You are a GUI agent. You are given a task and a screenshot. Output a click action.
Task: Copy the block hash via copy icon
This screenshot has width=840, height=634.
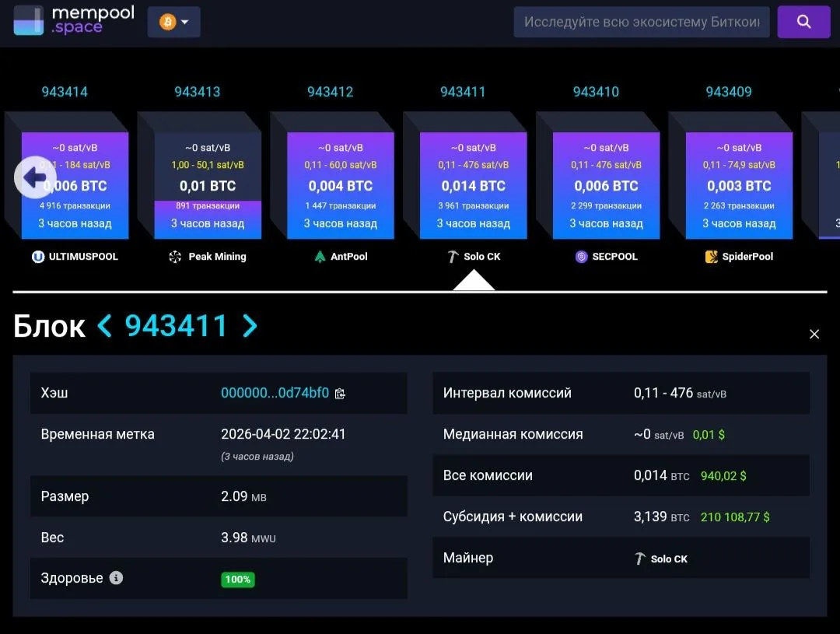pos(340,394)
